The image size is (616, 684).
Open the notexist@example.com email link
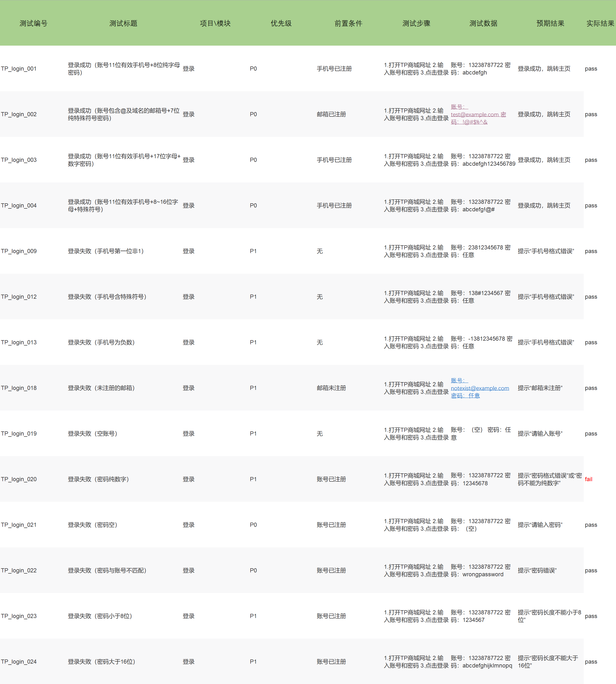[480, 388]
